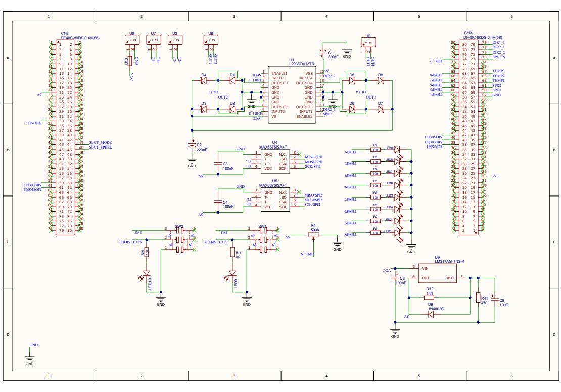Click the SW1 slide switch symbol
The image size is (561, 392).
pos(263,238)
